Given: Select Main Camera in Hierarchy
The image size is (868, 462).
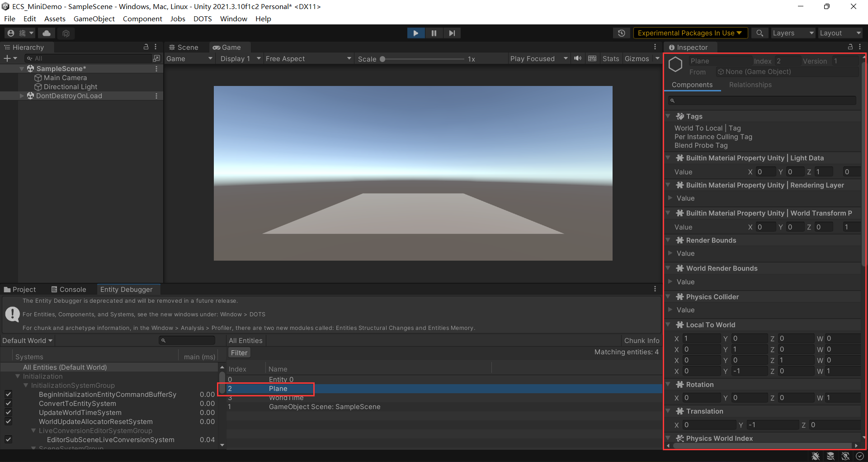Looking at the screenshot, I should 65,78.
